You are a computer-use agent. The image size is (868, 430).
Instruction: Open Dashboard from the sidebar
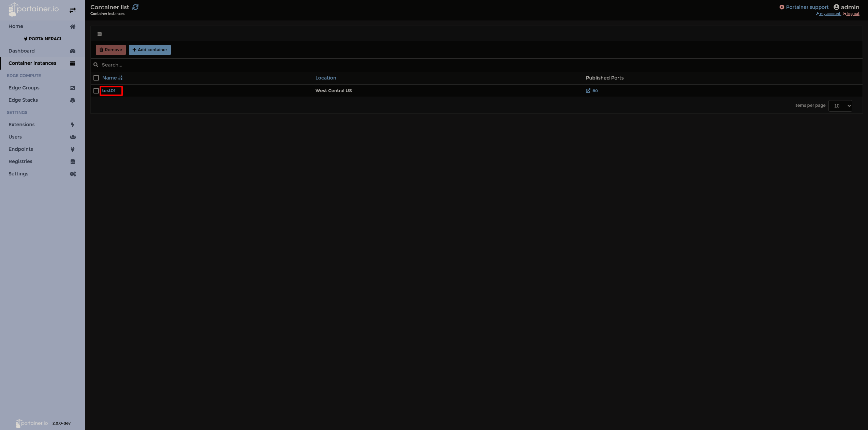pyautogui.click(x=21, y=51)
